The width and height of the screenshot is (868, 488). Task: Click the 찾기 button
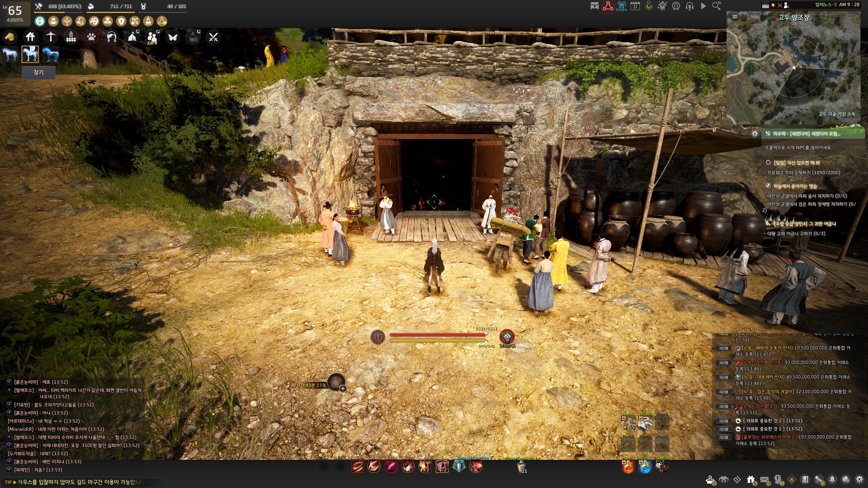38,73
